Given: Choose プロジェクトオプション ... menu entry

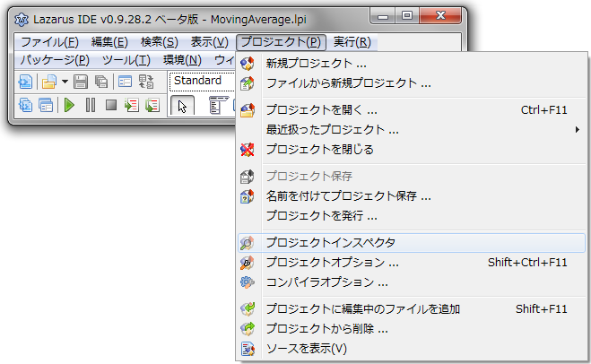Looking at the screenshot, I should [x=412, y=263].
